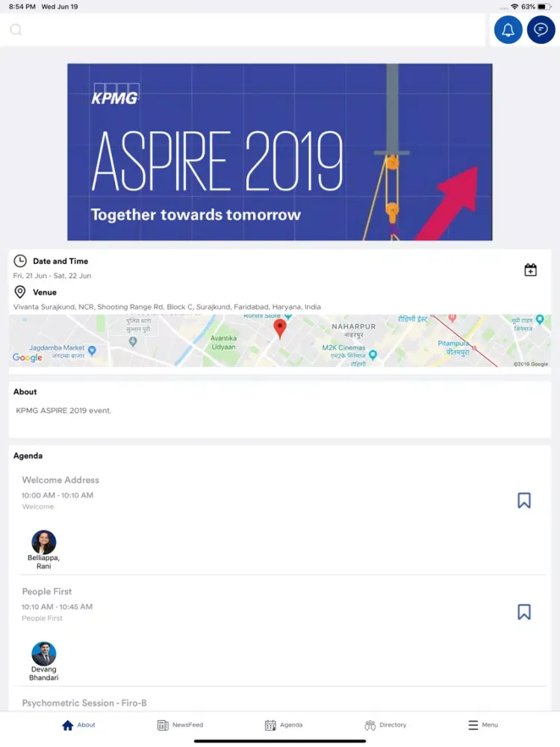The height and width of the screenshot is (747, 560).
Task: Click in the search field
Action: point(243,30)
